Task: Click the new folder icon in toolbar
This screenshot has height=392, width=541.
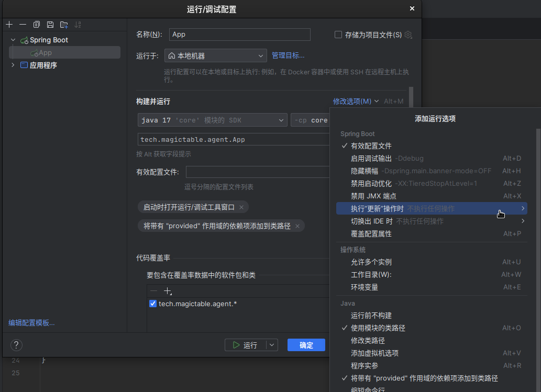Action: (64, 25)
